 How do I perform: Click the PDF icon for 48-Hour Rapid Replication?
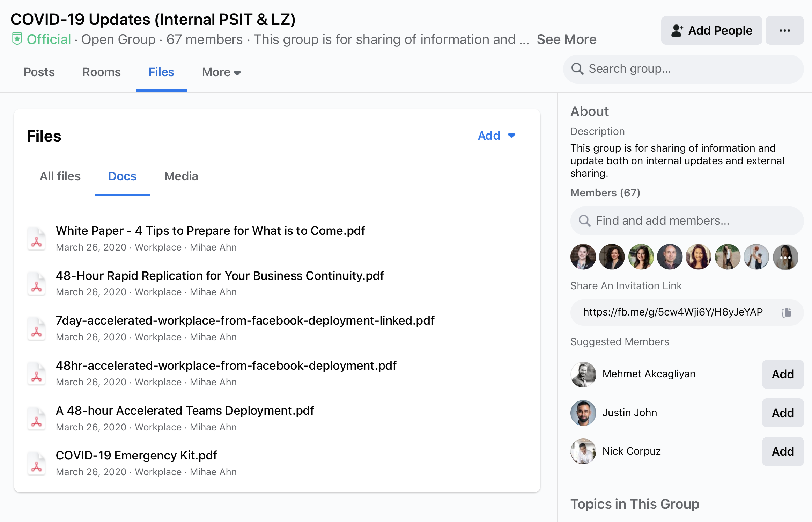coord(37,282)
